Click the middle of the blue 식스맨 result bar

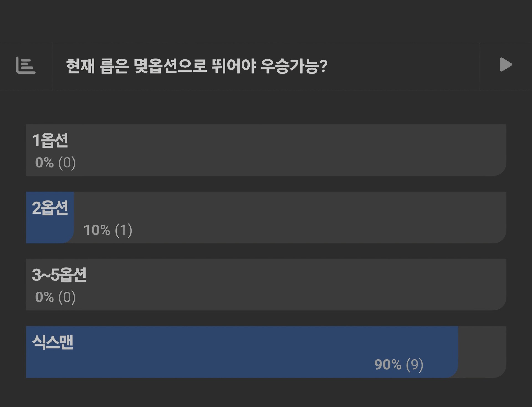241,352
